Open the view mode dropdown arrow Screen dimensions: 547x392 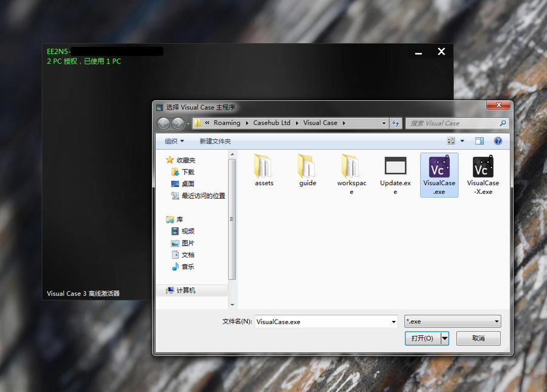coord(462,141)
